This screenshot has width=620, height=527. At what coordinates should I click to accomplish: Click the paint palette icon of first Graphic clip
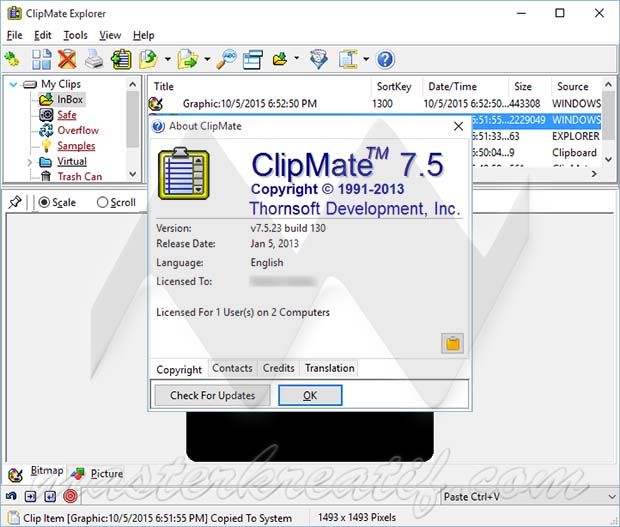155,104
